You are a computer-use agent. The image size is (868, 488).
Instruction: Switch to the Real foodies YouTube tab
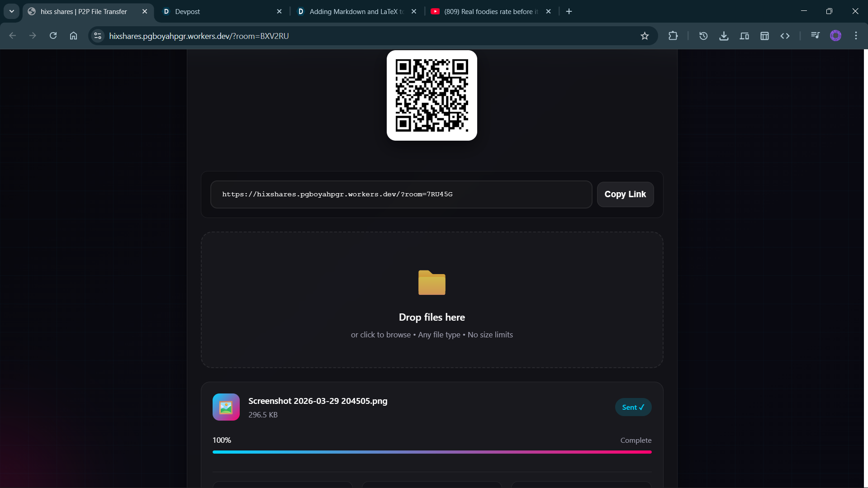click(491, 11)
